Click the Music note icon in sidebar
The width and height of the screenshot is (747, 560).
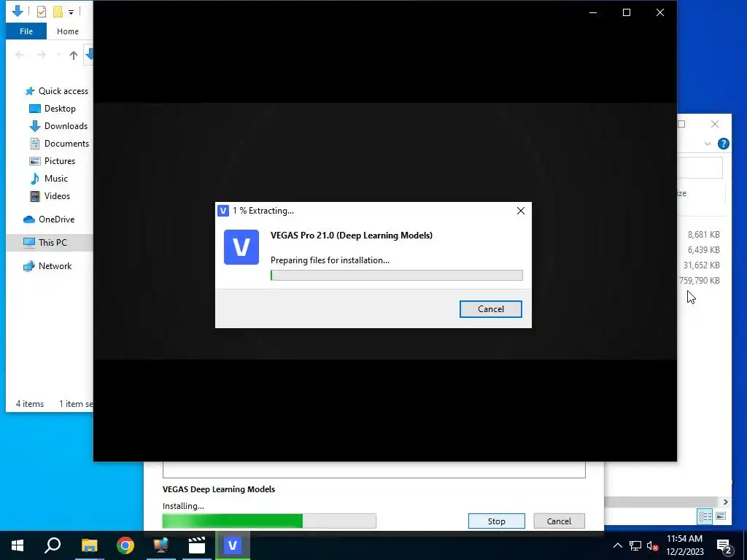[x=35, y=179]
